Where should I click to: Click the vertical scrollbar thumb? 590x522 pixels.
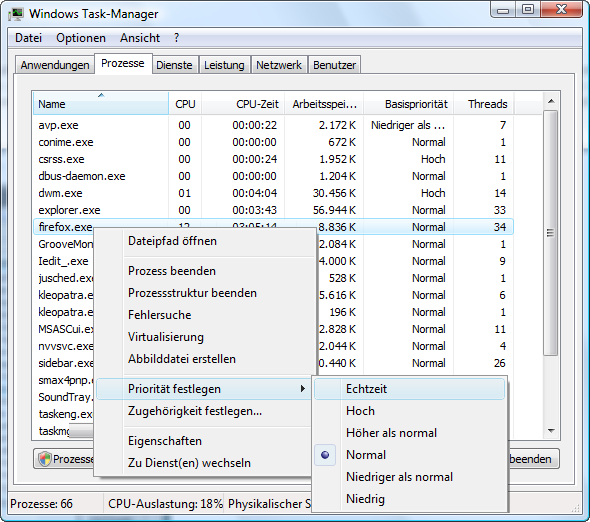coord(550,233)
